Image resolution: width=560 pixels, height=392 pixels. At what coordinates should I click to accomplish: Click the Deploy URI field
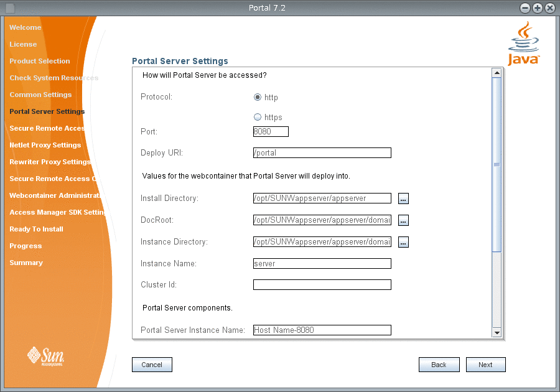click(x=322, y=153)
